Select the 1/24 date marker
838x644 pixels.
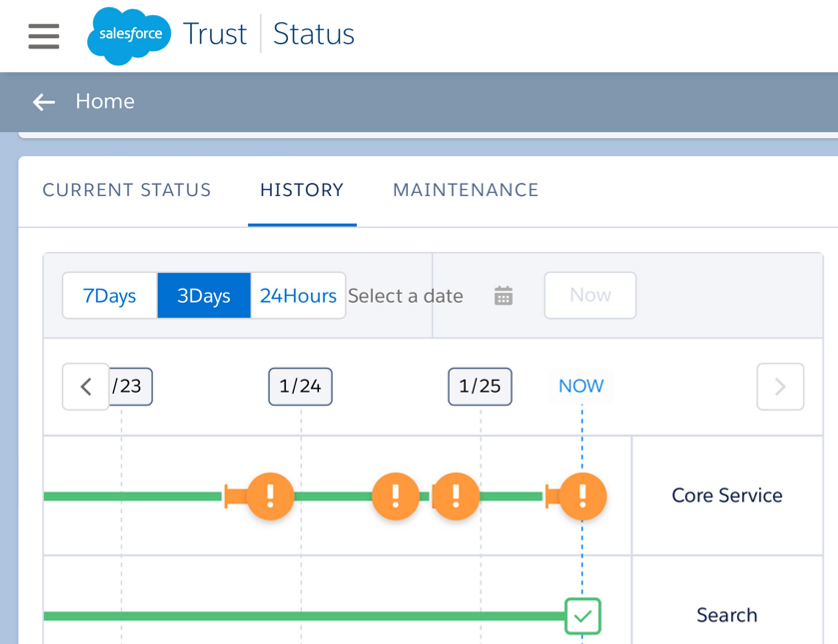point(300,386)
